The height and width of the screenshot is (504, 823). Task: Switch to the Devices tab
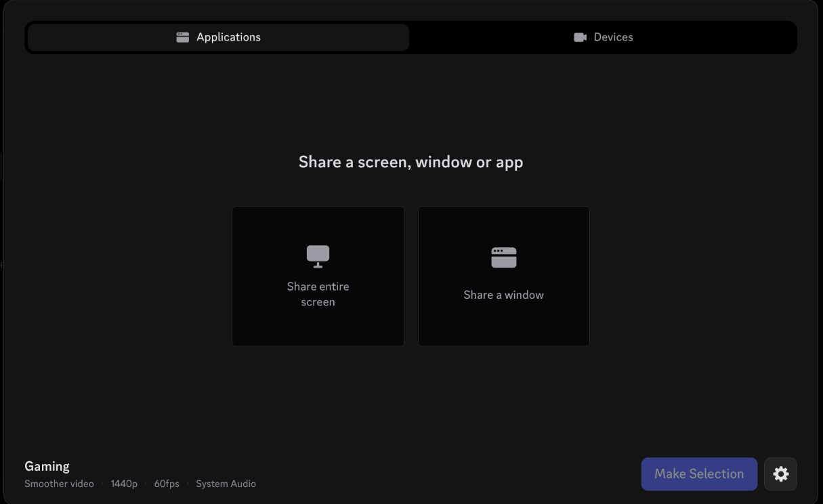click(604, 37)
